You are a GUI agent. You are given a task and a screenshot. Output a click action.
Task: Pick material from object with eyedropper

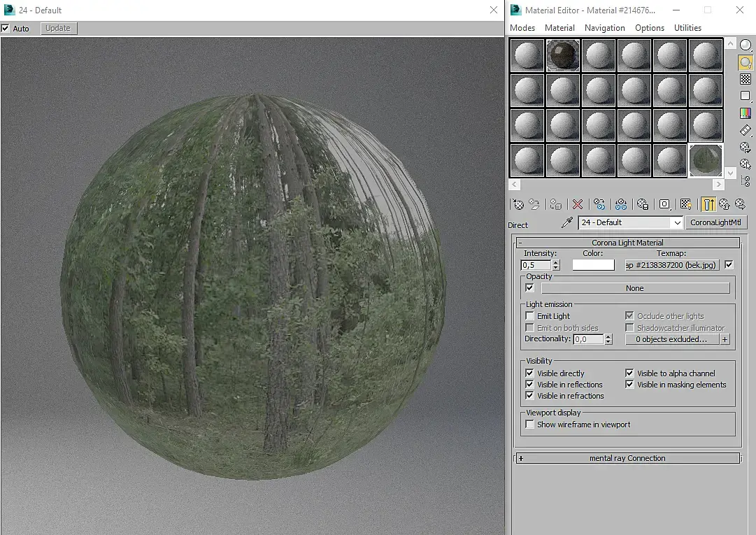[567, 222]
